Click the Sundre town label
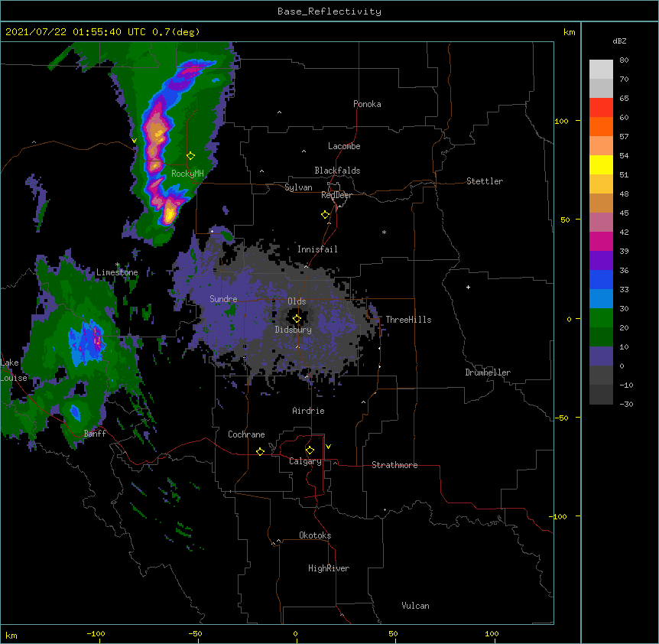The height and width of the screenshot is (644, 659). tap(223, 299)
